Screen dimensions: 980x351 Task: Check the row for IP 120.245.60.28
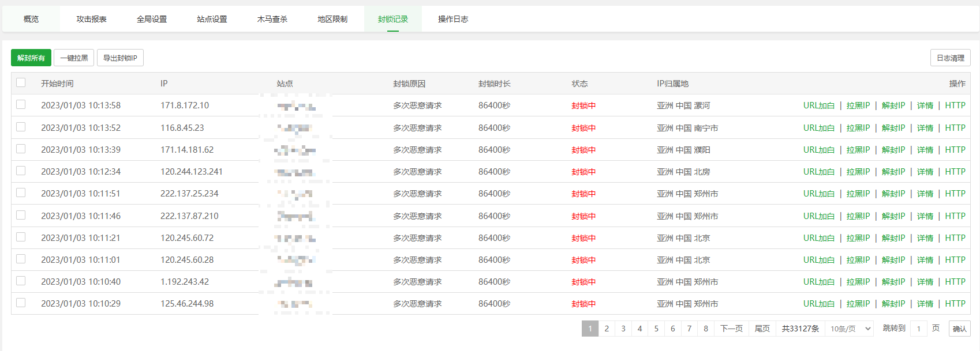pyautogui.click(x=21, y=259)
